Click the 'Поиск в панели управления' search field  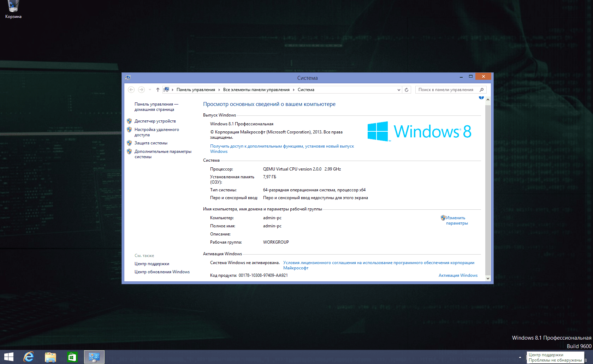[446, 90]
